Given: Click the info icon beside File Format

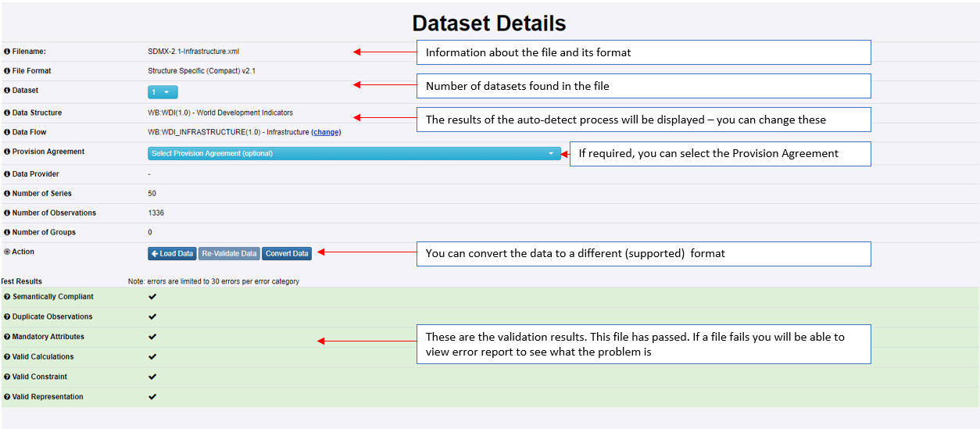Looking at the screenshot, I should (7, 71).
